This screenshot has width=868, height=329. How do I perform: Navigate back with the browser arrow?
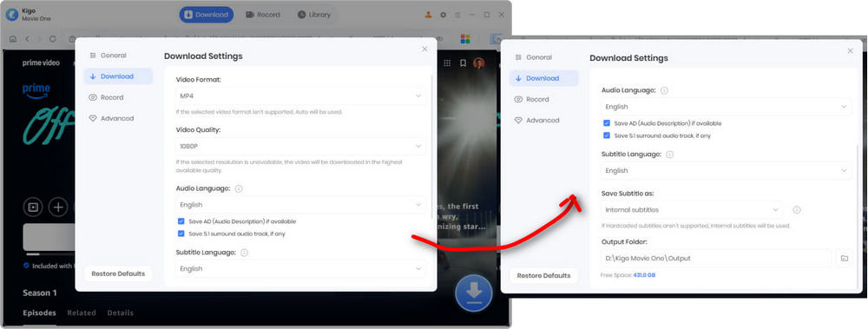coord(27,39)
